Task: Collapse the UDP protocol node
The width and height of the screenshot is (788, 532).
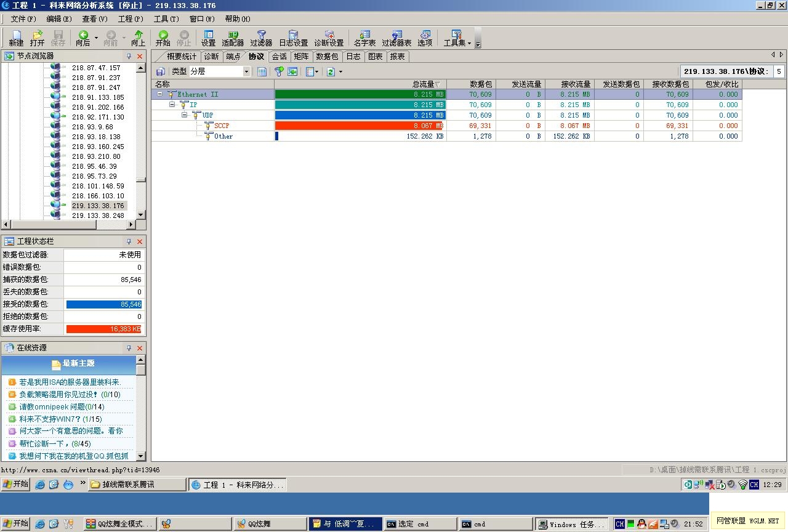Action: tap(185, 115)
